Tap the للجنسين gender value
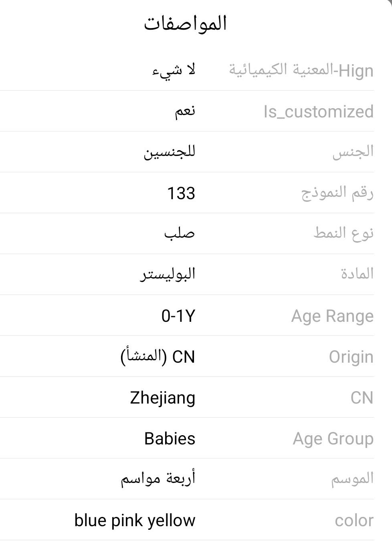This screenshot has width=392, height=541. [170, 152]
